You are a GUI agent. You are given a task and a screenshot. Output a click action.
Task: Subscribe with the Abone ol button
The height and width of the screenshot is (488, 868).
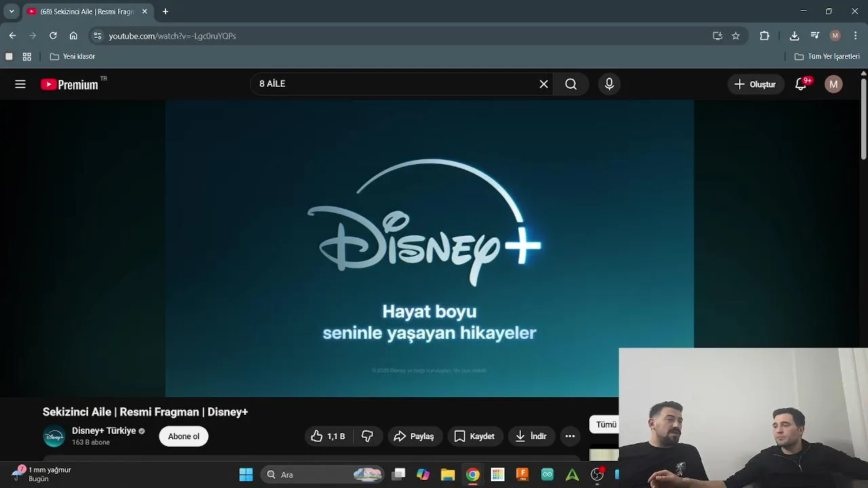[x=184, y=436]
